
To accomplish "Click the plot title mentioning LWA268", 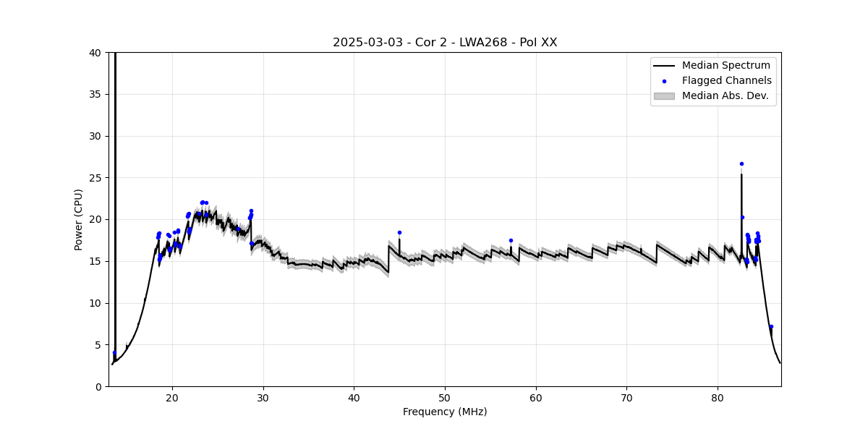I will coord(445,43).
